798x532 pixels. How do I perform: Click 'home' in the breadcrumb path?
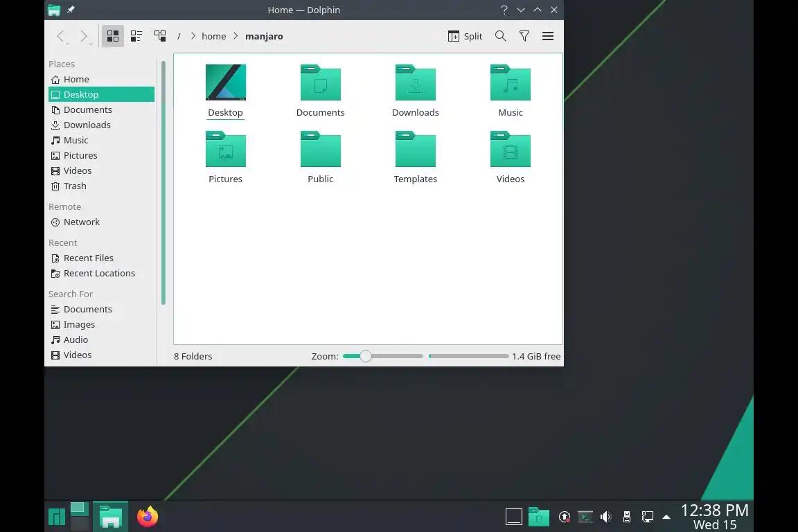coord(214,36)
